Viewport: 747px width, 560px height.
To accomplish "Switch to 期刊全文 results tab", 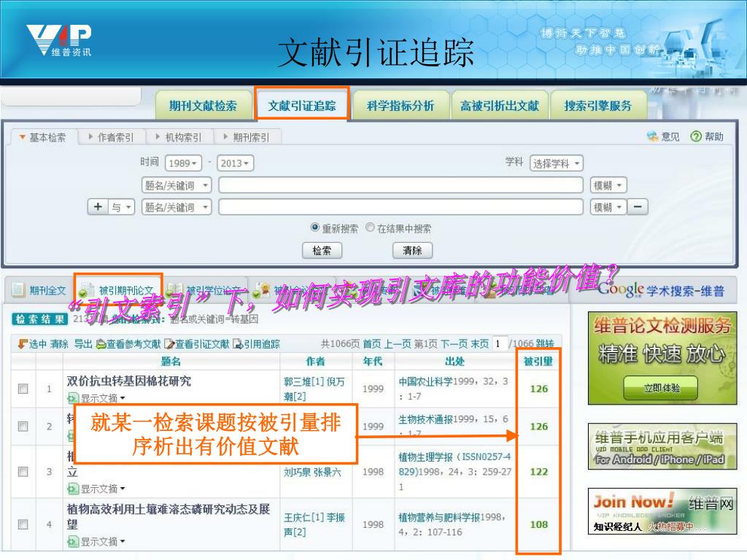I will click(x=39, y=290).
